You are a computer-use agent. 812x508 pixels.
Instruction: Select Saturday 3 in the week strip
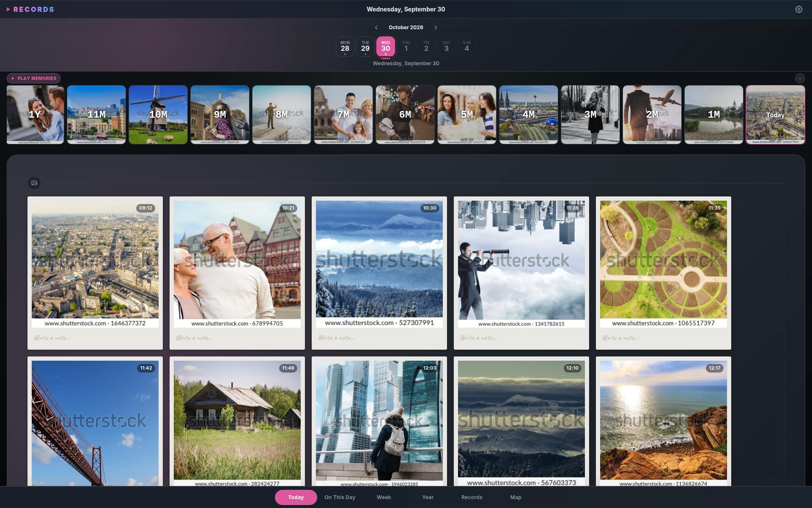447,47
